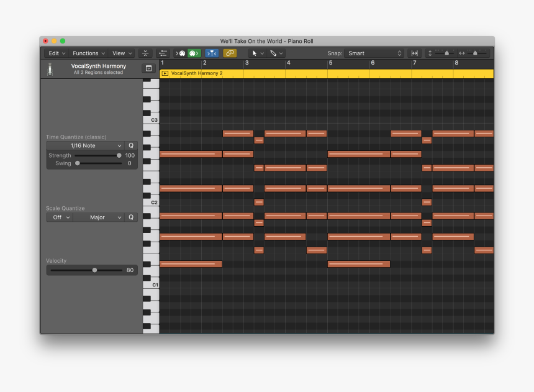This screenshot has height=392, width=534.
Task: Open the 1/16 Note time quantize dropdown
Action: point(85,145)
